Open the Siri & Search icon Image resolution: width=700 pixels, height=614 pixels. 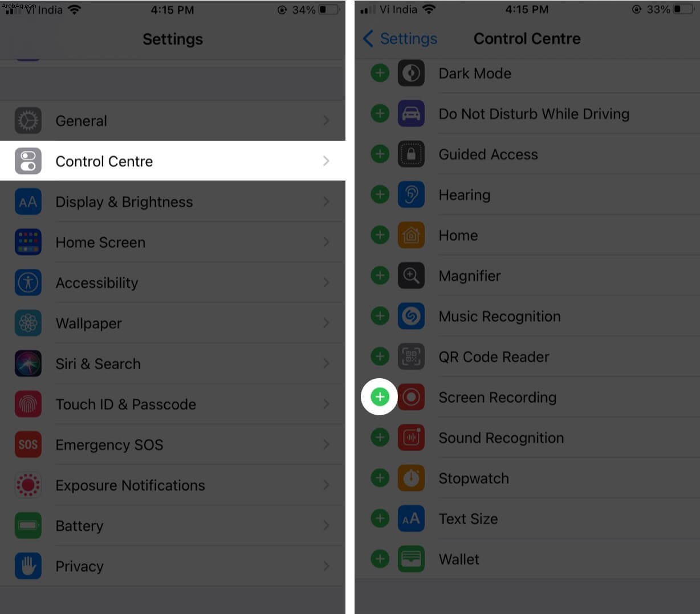[x=28, y=363]
